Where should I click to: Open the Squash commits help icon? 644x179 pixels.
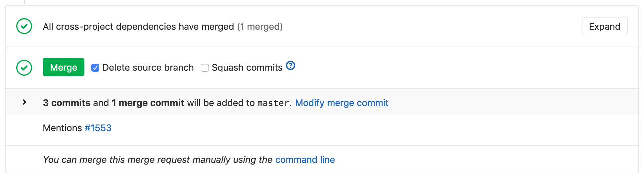[291, 66]
